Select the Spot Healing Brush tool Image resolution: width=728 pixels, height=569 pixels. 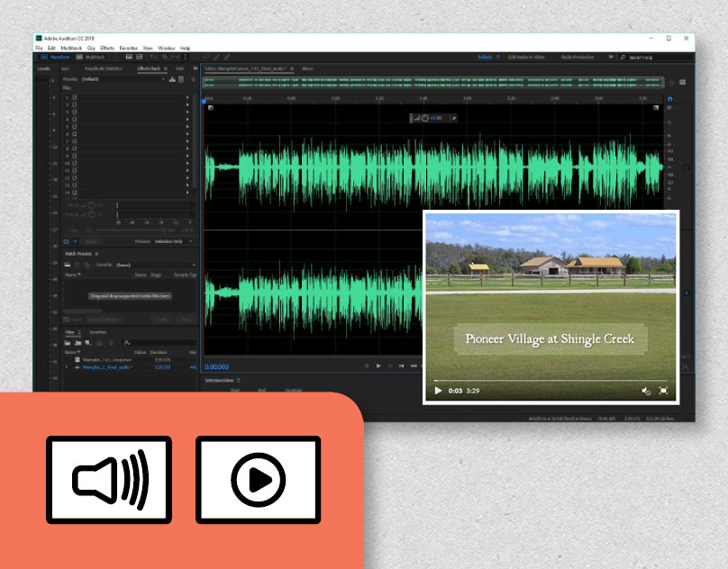pos(227,57)
